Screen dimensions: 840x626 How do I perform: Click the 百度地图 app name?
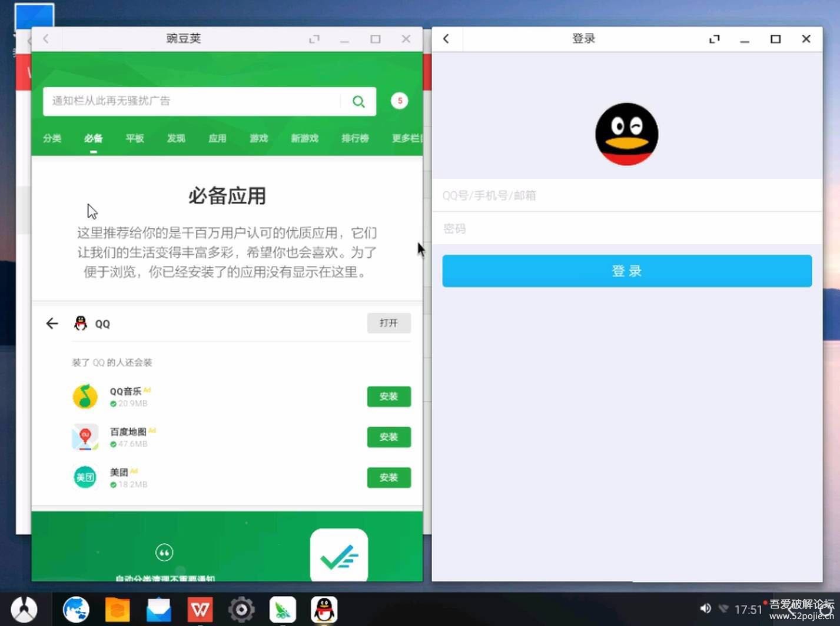click(128, 432)
